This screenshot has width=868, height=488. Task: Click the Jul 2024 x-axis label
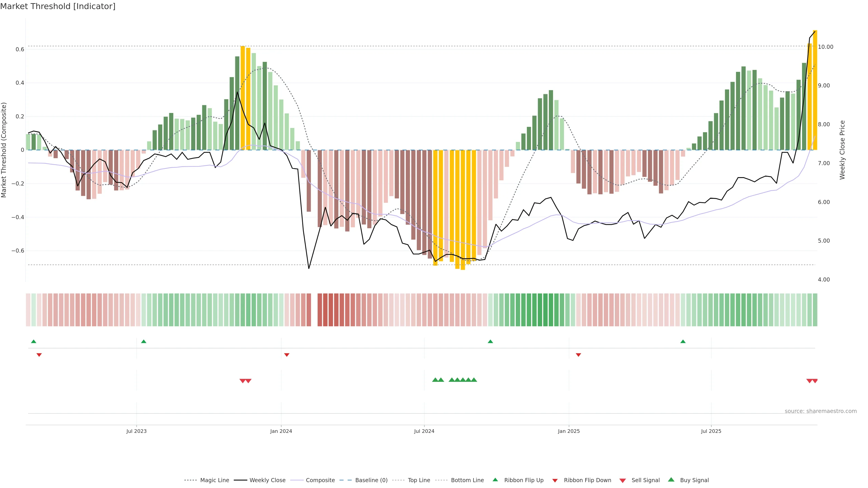424,431
